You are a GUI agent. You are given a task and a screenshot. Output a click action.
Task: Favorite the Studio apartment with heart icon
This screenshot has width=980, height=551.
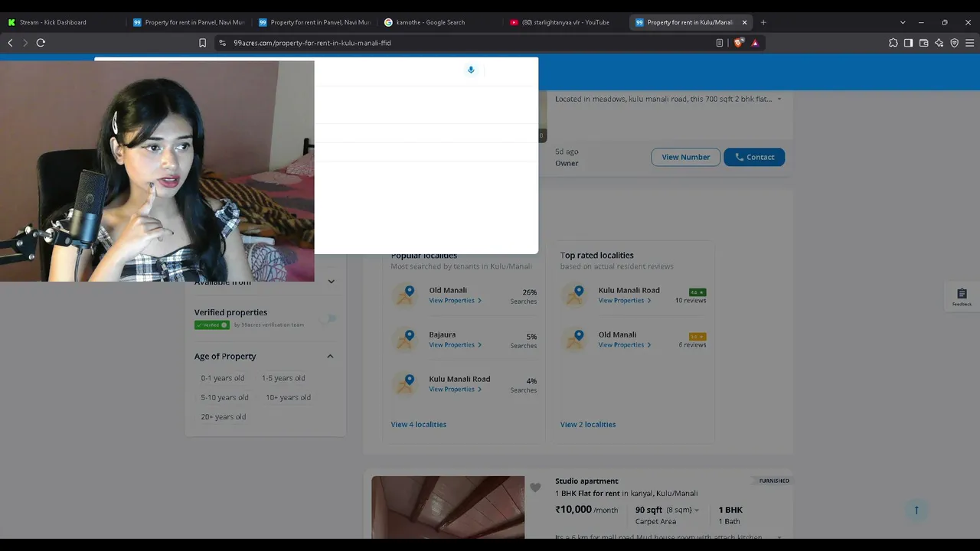coord(535,487)
